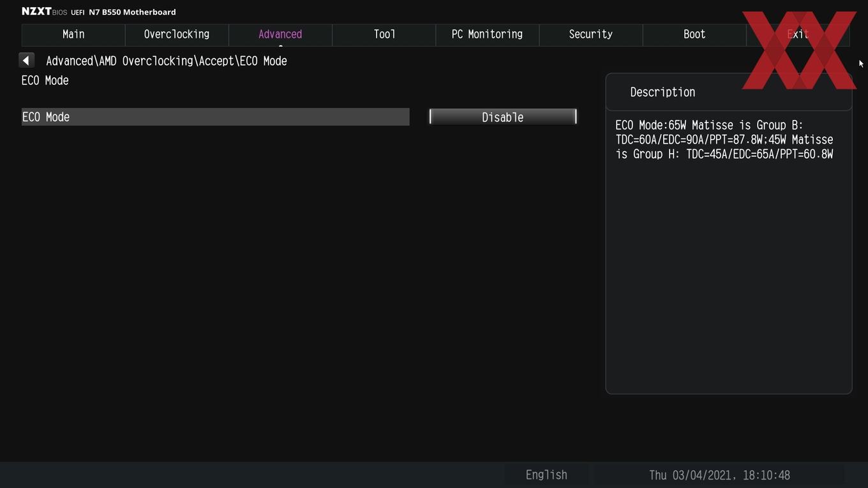Open the Main tab
The height and width of the screenshot is (488, 868).
[73, 34]
